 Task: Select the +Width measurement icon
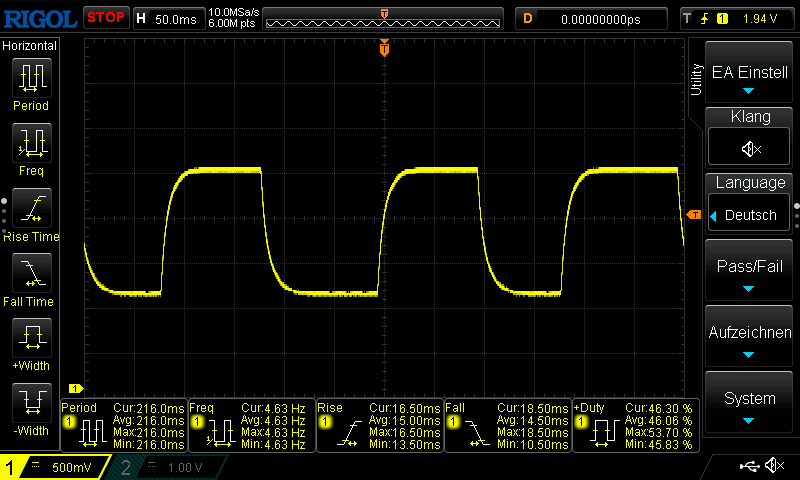pyautogui.click(x=31, y=338)
